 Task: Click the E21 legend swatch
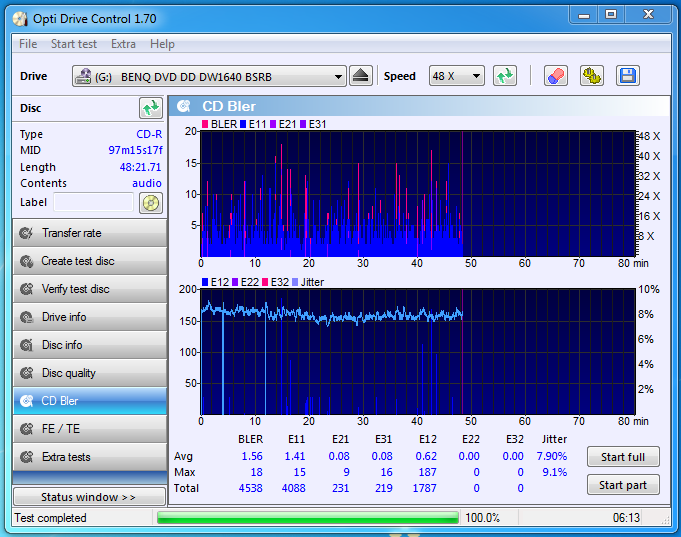coord(273,124)
